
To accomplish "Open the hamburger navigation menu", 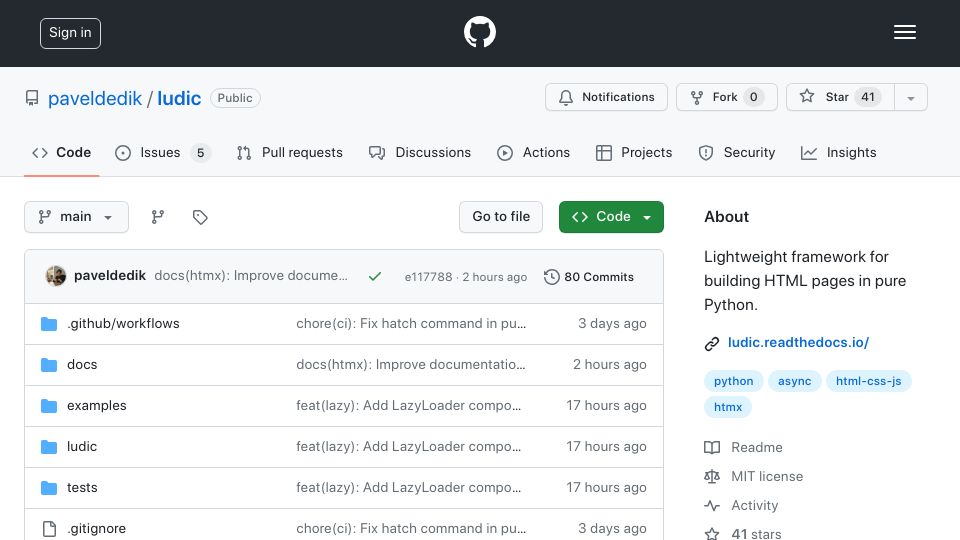I will coord(904,32).
